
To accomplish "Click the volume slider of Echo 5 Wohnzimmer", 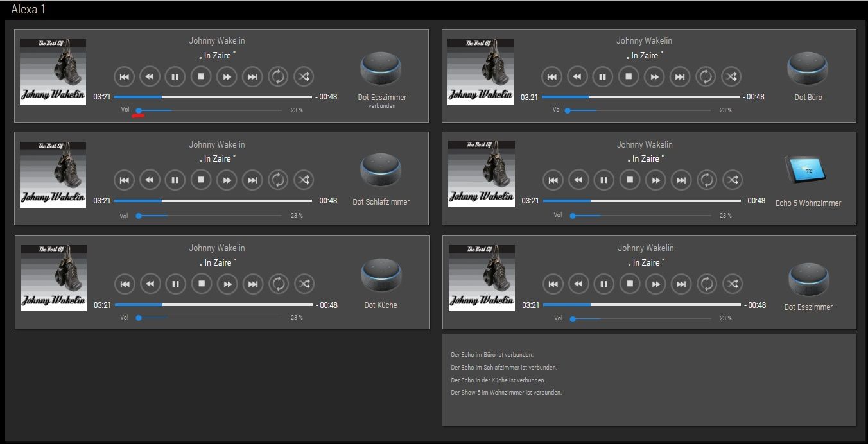I will pos(641,216).
